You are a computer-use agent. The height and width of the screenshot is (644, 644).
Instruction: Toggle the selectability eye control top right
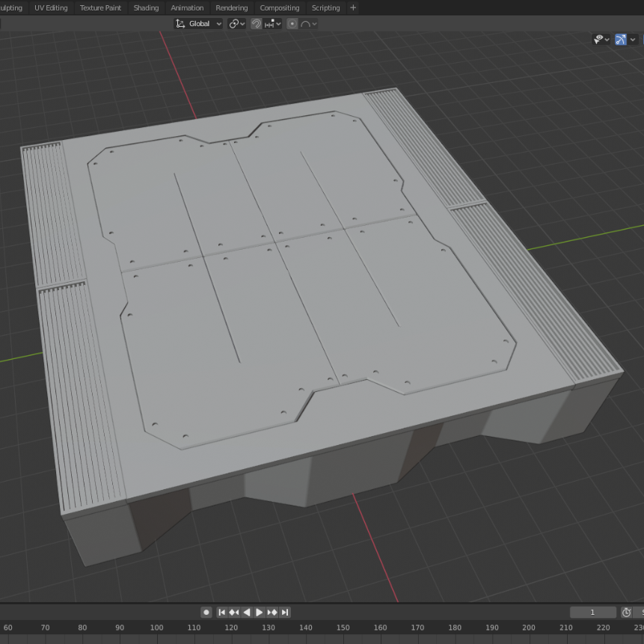tap(598, 39)
